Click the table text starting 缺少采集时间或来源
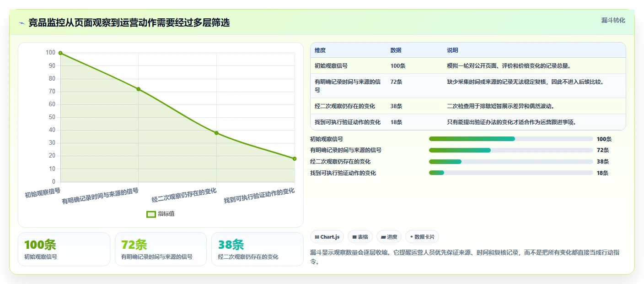The image size is (644, 284). point(526,82)
